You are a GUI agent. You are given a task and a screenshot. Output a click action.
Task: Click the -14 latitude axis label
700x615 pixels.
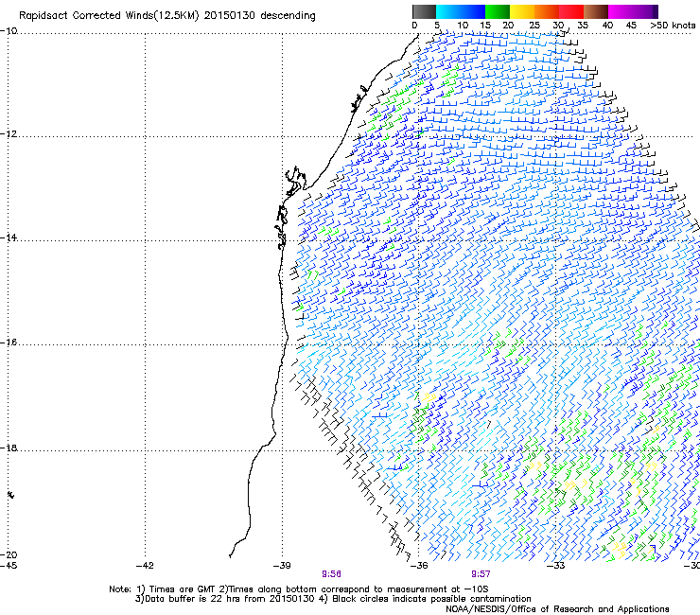(x=9, y=238)
